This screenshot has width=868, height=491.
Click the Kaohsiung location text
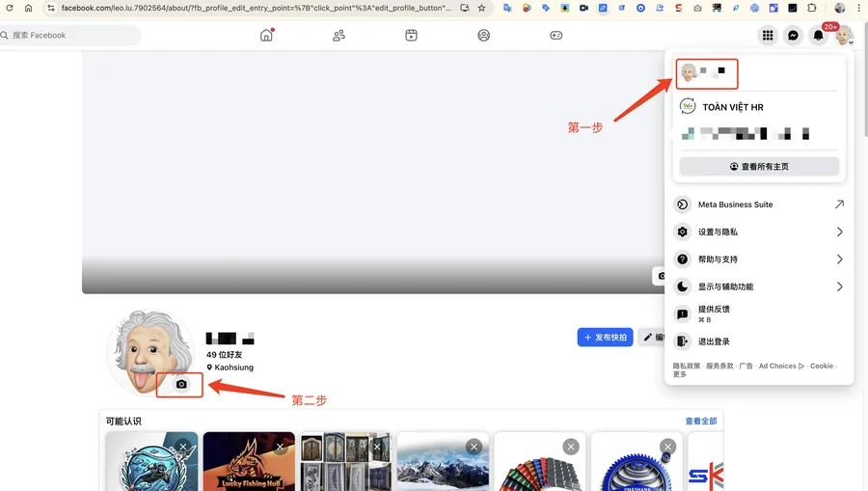tap(234, 367)
